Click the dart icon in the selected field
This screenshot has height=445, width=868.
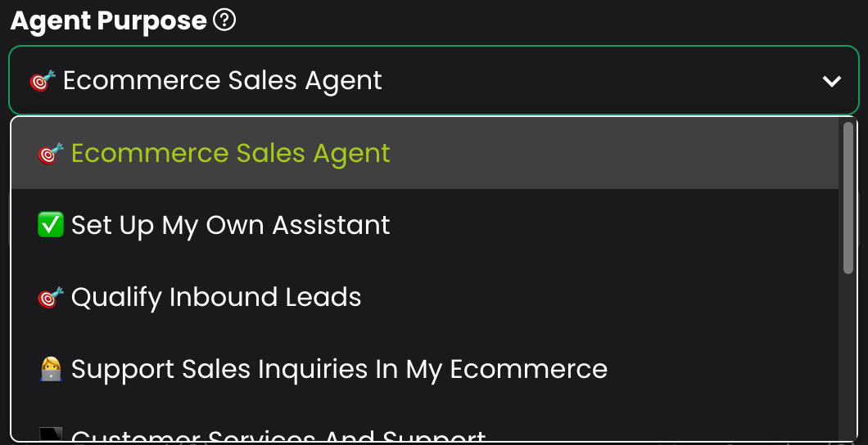tap(42, 81)
